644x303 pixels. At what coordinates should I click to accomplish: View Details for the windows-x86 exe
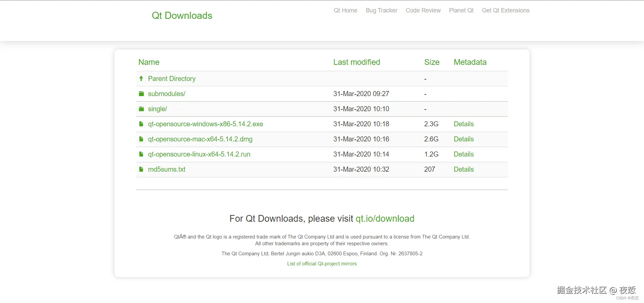tap(464, 124)
